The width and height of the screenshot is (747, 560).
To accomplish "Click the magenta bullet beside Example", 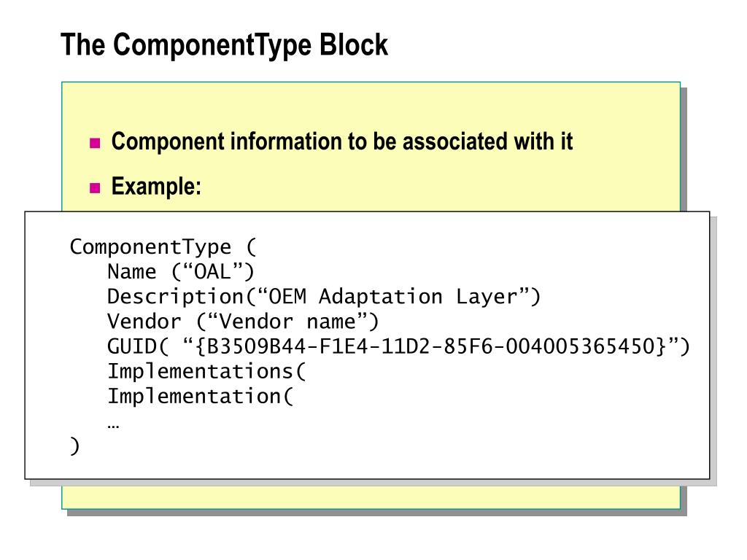I will [95, 187].
